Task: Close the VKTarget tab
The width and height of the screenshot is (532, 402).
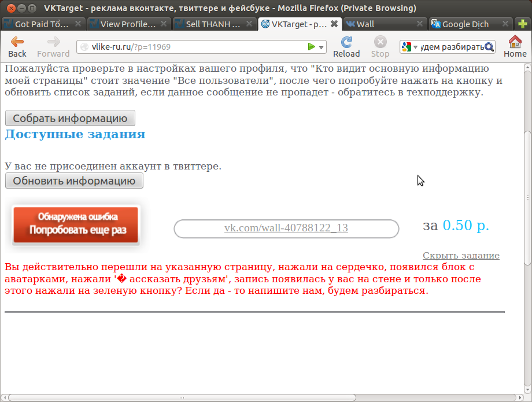Action: click(334, 24)
